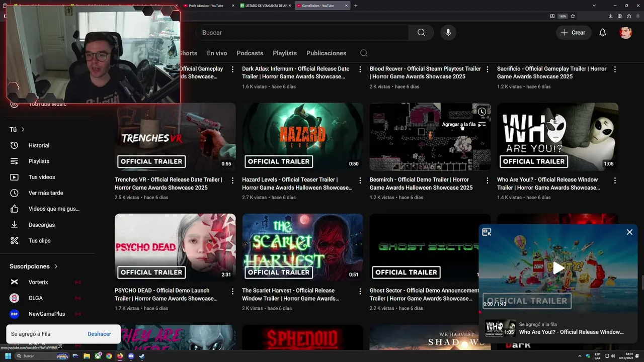Open browser downloads icon
Image resolution: width=644 pixels, height=362 pixels.
click(610, 16)
